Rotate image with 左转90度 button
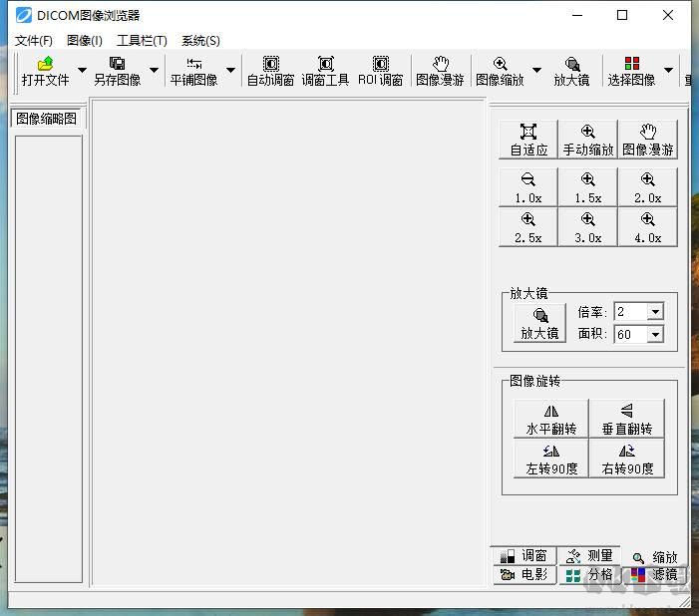The height and width of the screenshot is (616, 699). pyautogui.click(x=551, y=459)
